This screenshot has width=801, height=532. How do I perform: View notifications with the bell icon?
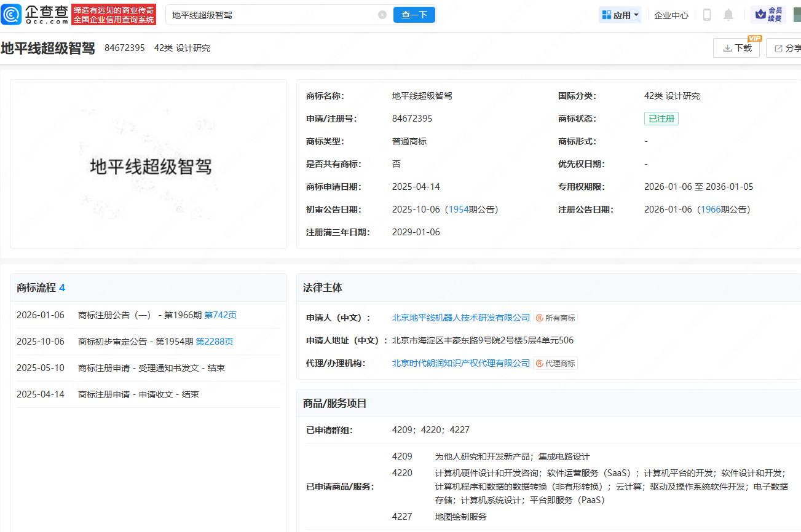[728, 14]
